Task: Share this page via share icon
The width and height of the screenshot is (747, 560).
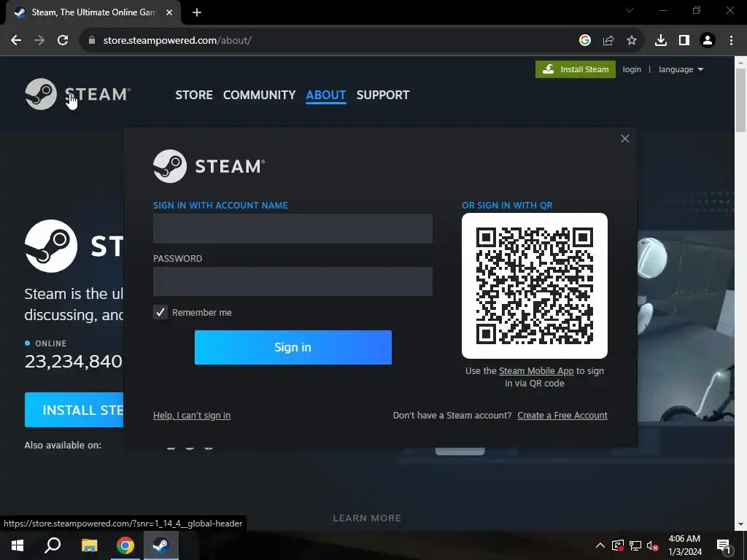Action: (x=608, y=41)
